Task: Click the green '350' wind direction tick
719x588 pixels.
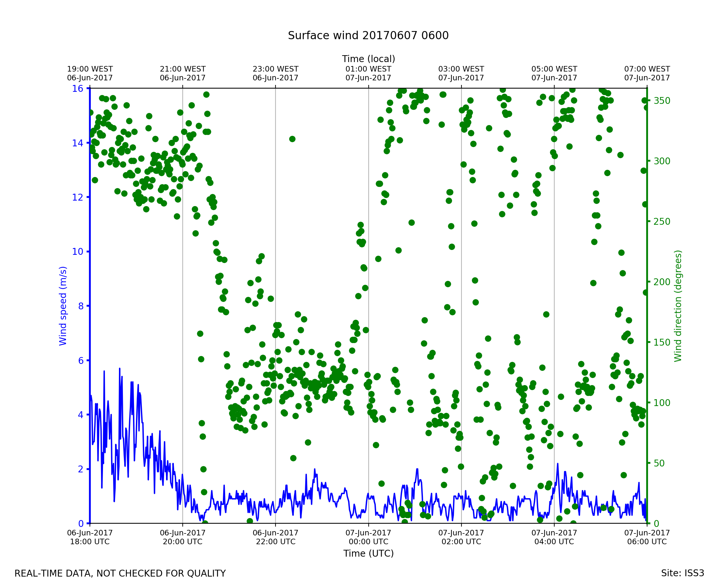Action: pyautogui.click(x=662, y=101)
